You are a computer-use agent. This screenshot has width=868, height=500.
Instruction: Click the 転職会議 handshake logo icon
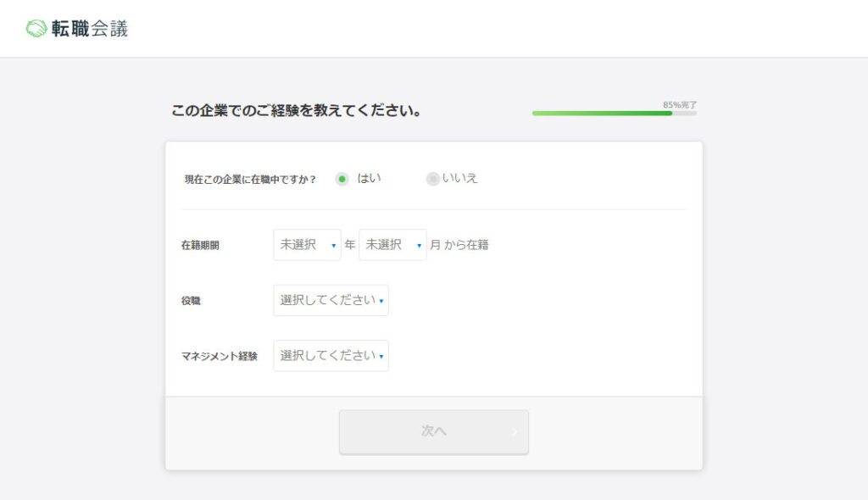point(36,29)
